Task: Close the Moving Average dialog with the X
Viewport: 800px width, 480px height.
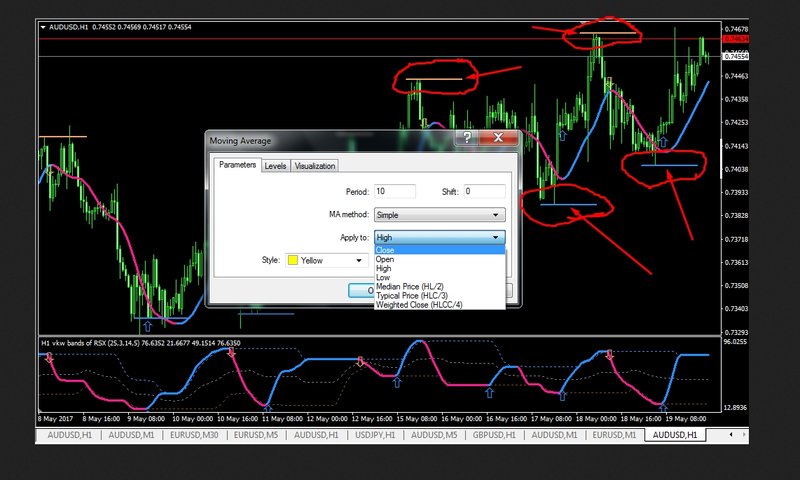Action: [x=498, y=137]
